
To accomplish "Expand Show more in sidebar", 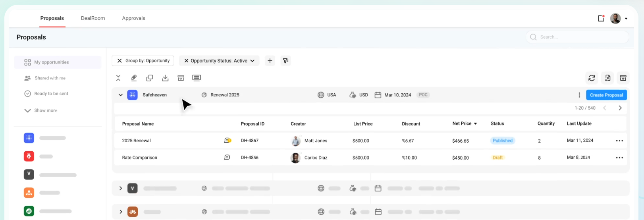I will tap(41, 110).
